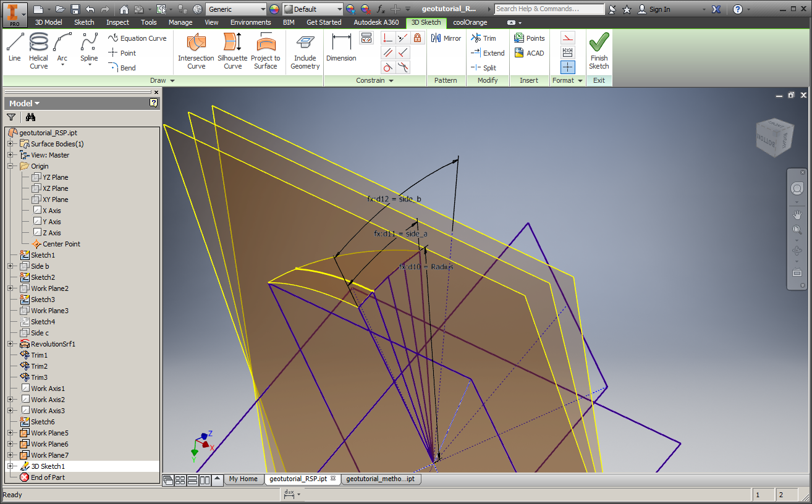The image size is (812, 504).
Task: Open the Environments ribbon tab
Action: pos(251,22)
